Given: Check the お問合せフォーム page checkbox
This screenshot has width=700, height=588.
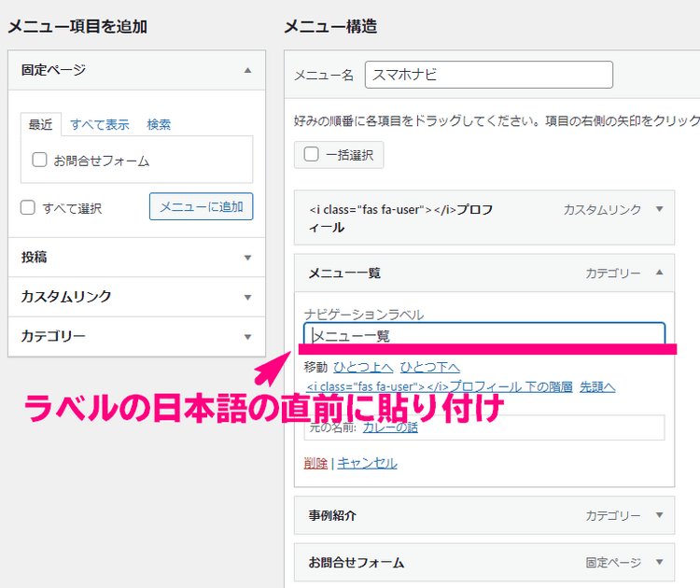Looking at the screenshot, I should 39,160.
